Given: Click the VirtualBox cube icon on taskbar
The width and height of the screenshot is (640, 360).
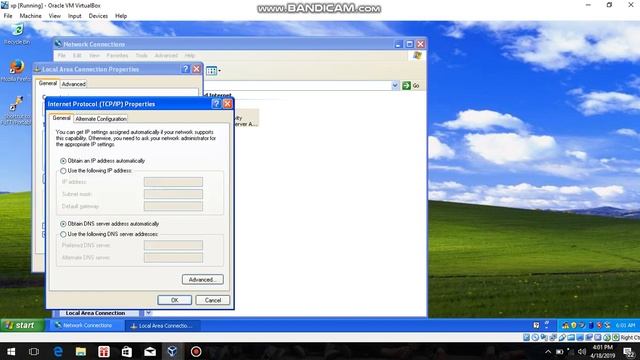Looking at the screenshot, I should [172, 351].
